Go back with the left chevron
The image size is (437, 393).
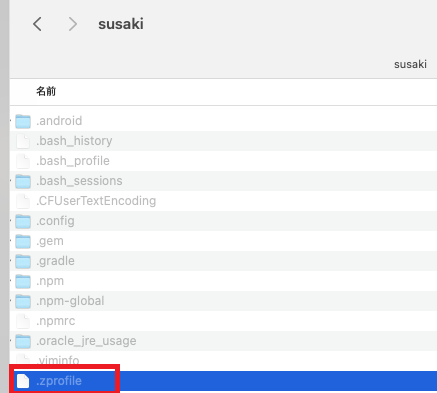(x=37, y=24)
